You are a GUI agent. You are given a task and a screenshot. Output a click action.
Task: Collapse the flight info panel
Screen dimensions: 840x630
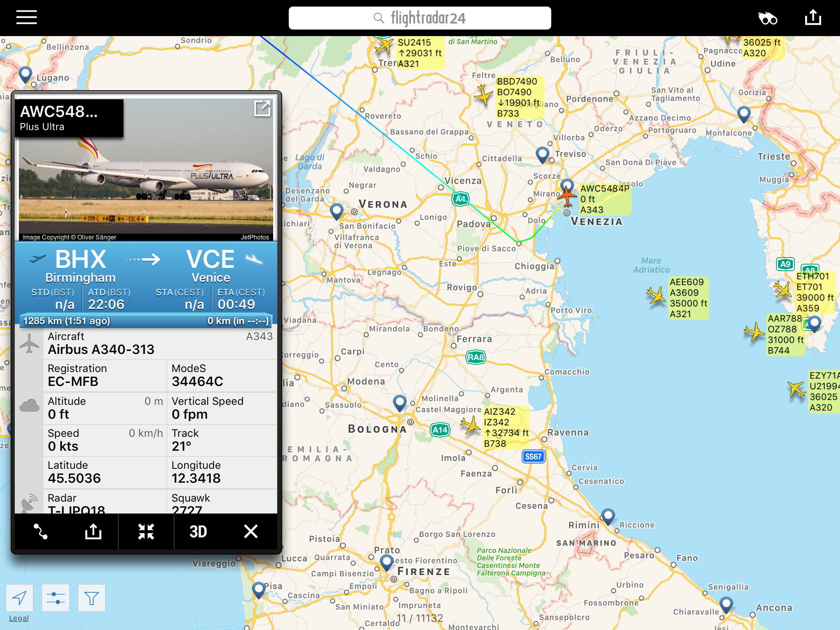(x=146, y=532)
